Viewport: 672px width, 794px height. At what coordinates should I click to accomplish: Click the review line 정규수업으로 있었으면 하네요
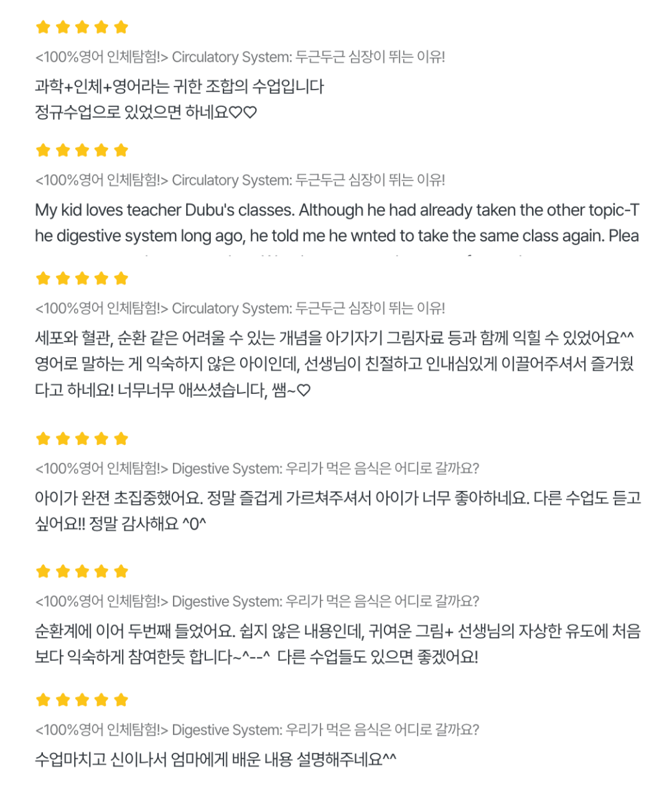146,113
